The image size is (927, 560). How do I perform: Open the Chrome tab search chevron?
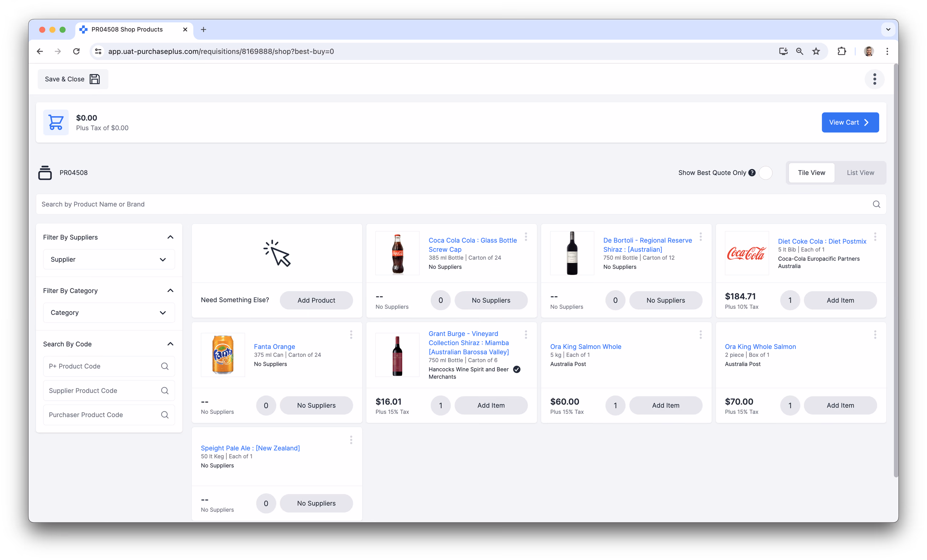888,29
